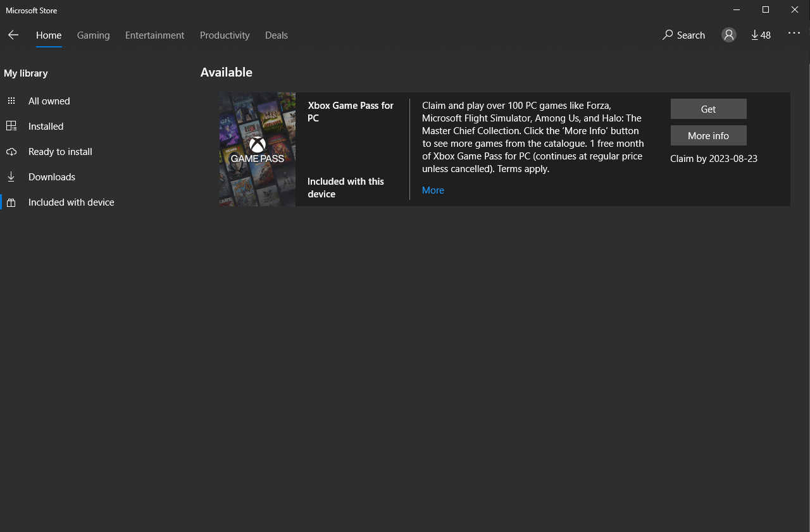Click the Search magnifier icon
The height and width of the screenshot is (532, 810).
[668, 35]
